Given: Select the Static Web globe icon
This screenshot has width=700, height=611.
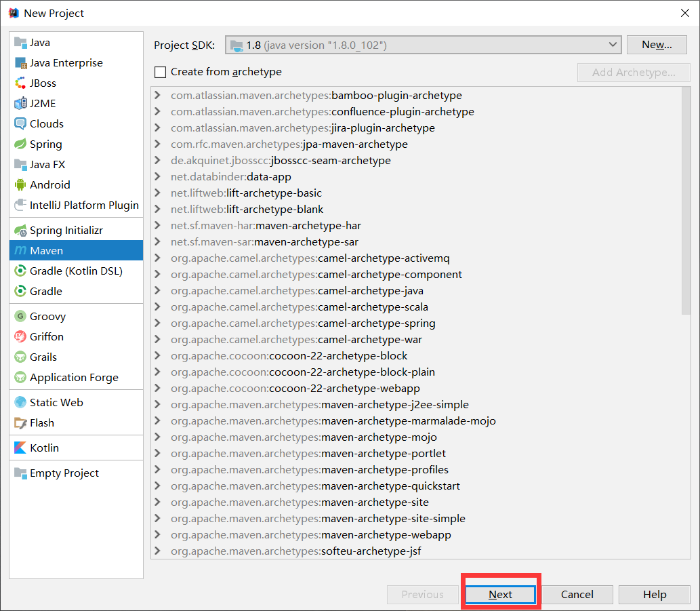Looking at the screenshot, I should pos(20,402).
